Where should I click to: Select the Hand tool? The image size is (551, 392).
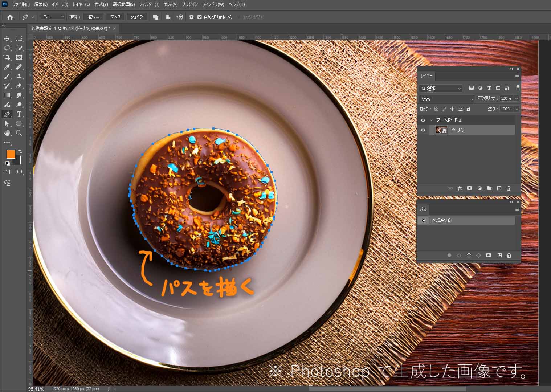tap(7, 133)
